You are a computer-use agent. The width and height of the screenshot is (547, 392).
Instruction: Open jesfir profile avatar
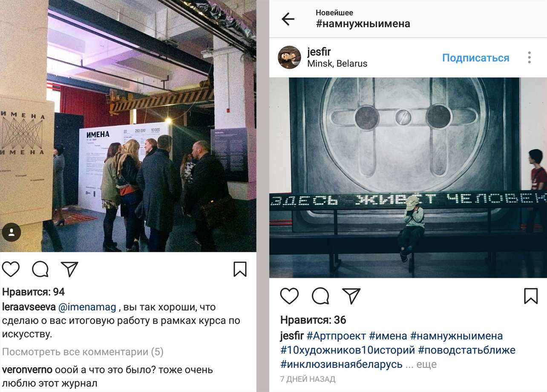tap(289, 57)
